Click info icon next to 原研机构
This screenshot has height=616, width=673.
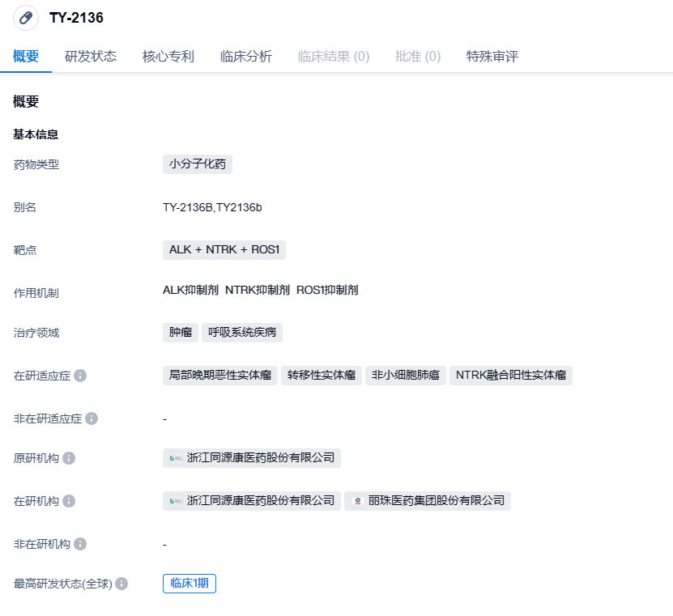pyautogui.click(x=69, y=458)
